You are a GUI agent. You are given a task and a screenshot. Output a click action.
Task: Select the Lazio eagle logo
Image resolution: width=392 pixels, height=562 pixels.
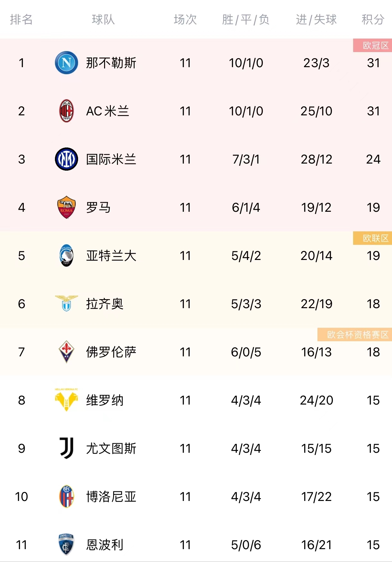(x=67, y=303)
